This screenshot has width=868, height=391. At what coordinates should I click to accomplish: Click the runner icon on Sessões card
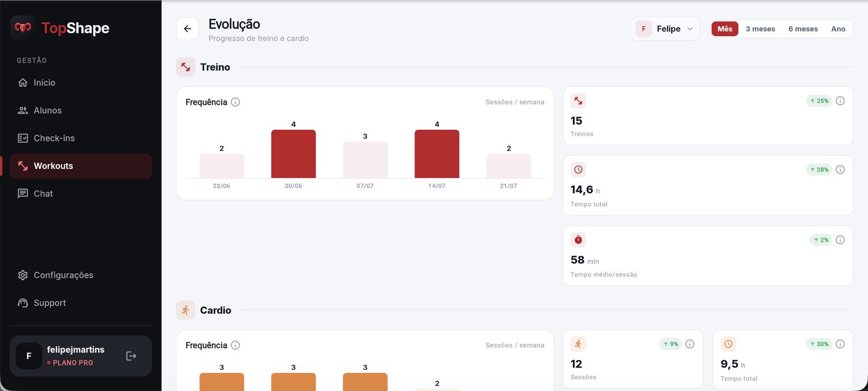coord(578,344)
